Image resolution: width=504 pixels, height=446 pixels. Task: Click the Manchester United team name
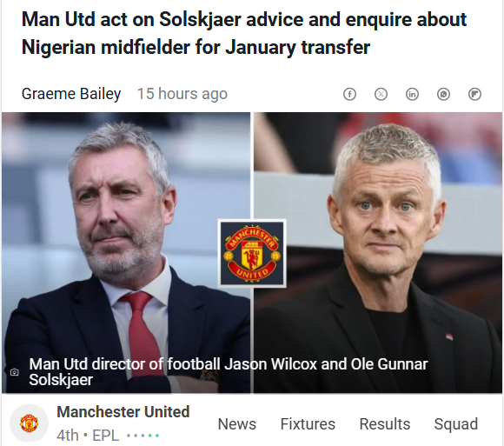pos(123,412)
